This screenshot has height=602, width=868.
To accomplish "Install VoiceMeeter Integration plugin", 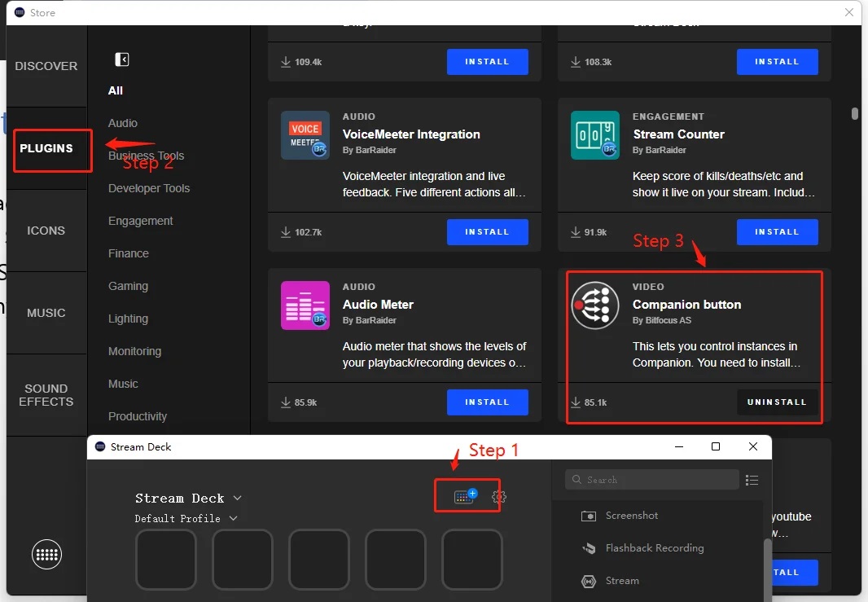I will 487,232.
